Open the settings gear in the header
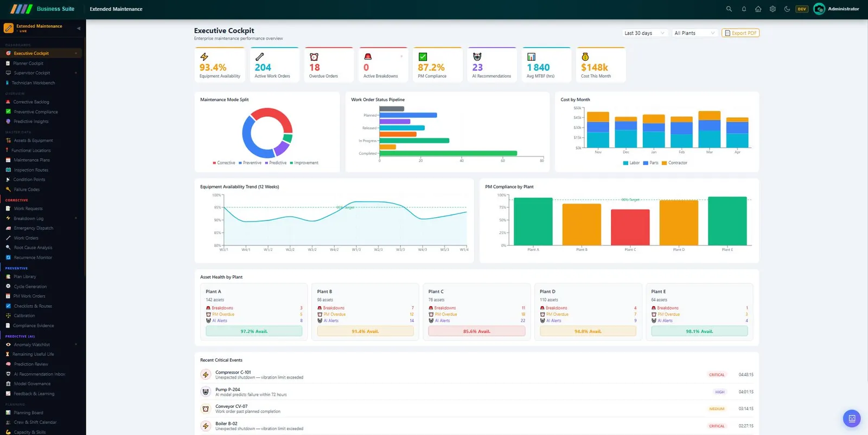 (773, 9)
